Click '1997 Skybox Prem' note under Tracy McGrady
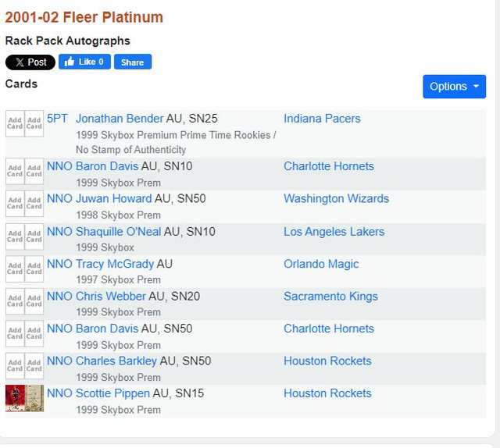This screenshot has height=448, width=500. click(118, 279)
